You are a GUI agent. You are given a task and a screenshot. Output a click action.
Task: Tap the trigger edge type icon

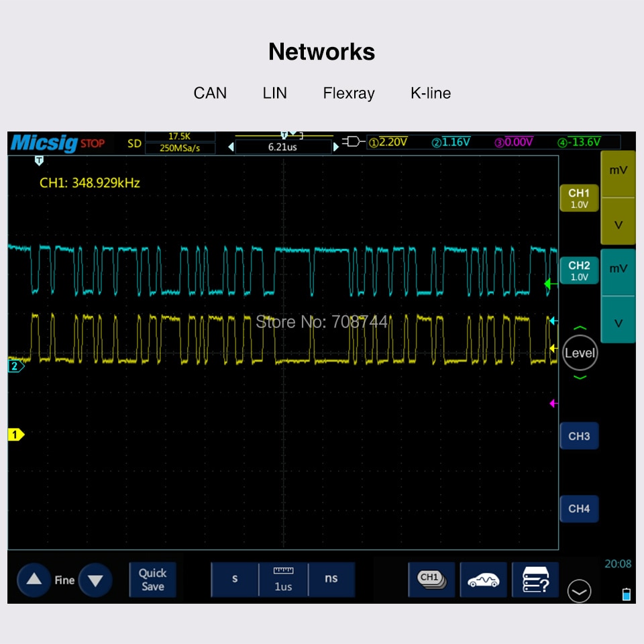click(354, 142)
